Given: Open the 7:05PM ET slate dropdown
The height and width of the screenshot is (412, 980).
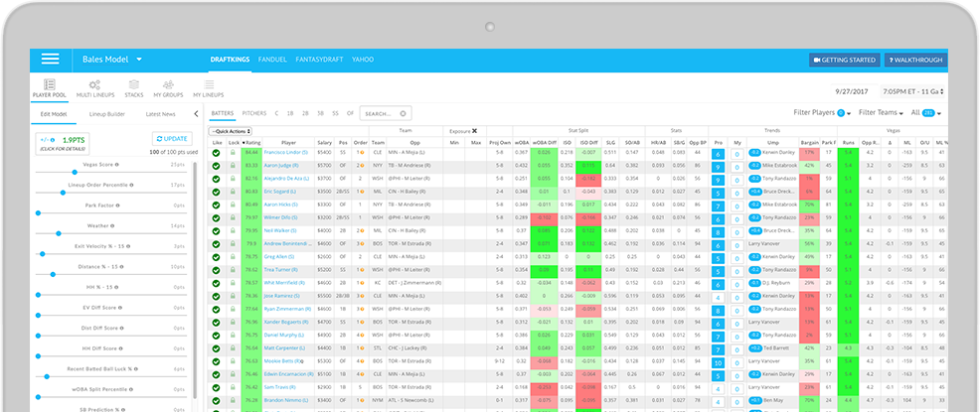Looking at the screenshot, I should (911, 91).
